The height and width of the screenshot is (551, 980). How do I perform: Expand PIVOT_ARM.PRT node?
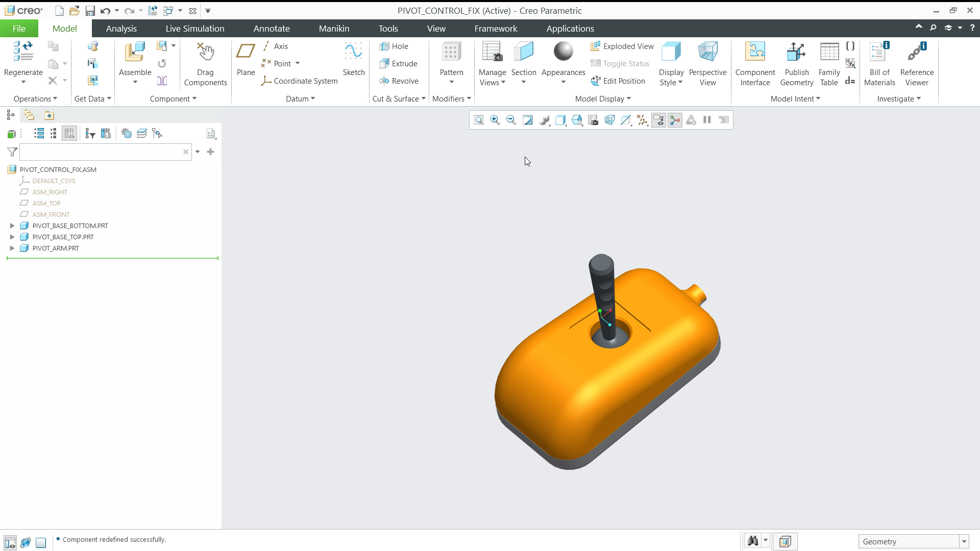point(12,248)
